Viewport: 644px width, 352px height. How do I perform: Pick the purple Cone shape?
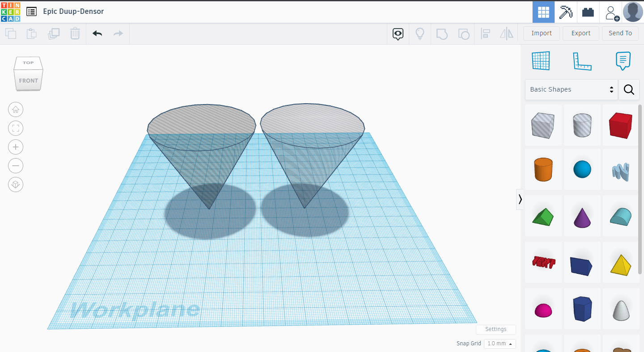coord(582,217)
